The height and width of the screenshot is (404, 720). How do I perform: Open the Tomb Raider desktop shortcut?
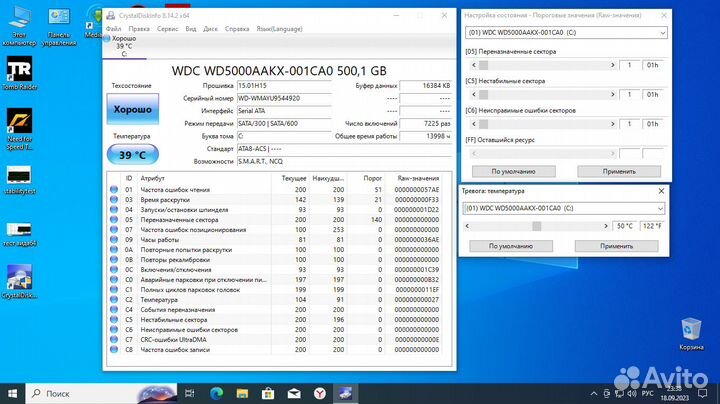point(19,73)
